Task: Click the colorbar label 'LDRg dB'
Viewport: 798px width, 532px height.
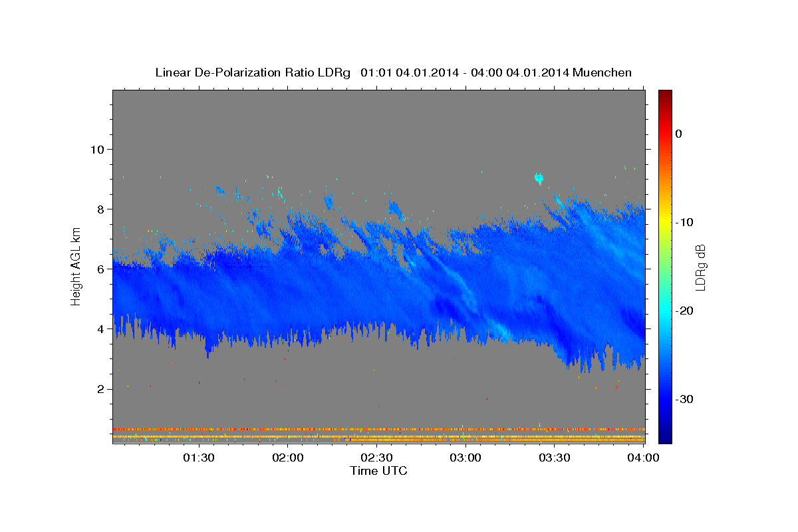Action: point(700,267)
